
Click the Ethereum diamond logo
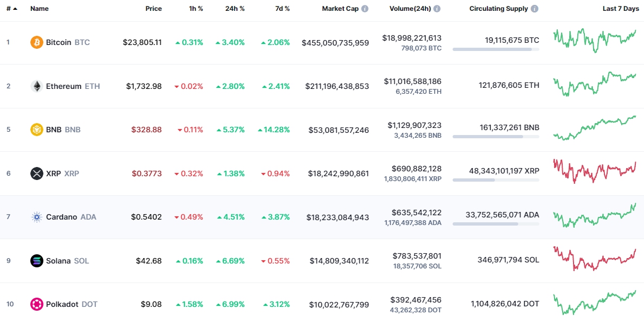click(36, 86)
